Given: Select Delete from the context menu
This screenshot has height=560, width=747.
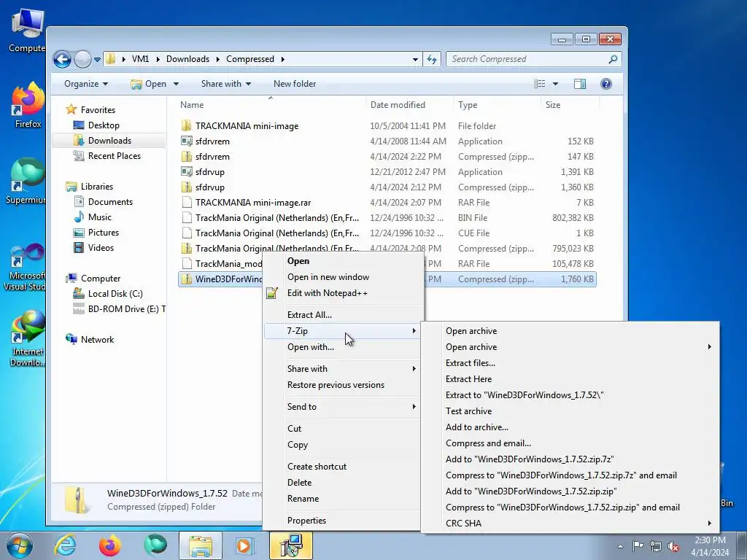Looking at the screenshot, I should click(342, 483).
